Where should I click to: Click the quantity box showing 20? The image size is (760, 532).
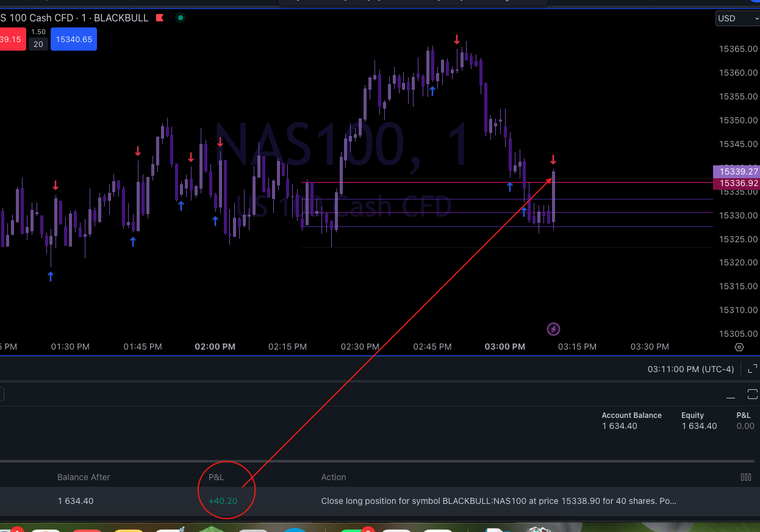pyautogui.click(x=38, y=44)
